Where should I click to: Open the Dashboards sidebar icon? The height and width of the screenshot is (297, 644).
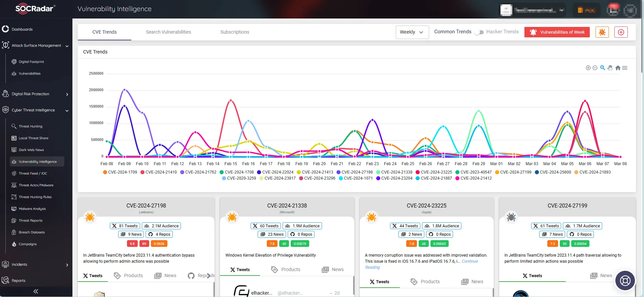(x=5, y=29)
